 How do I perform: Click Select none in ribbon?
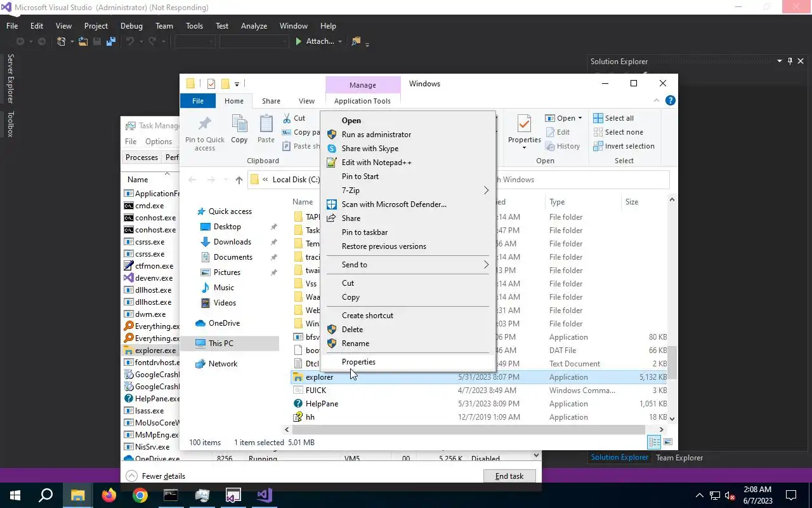(x=619, y=132)
